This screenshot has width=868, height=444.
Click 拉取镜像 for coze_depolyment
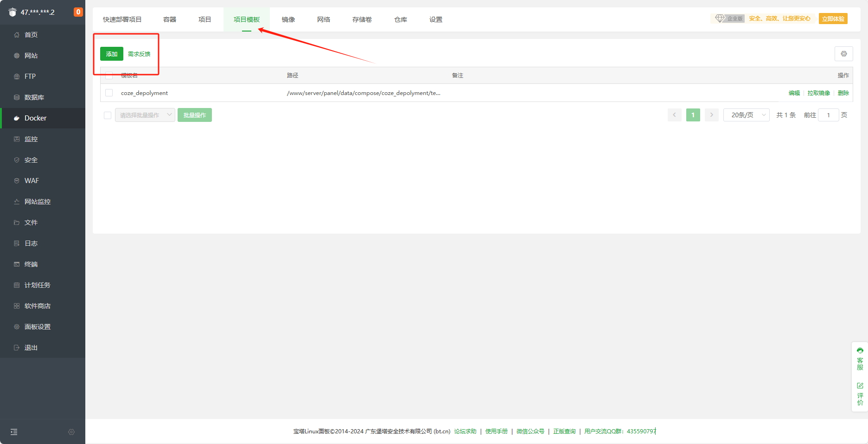819,93
